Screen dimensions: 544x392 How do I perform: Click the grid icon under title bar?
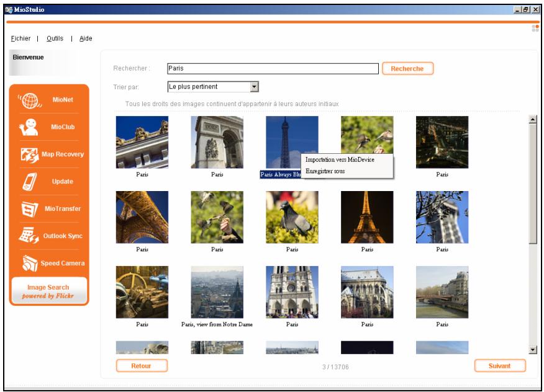(535, 28)
